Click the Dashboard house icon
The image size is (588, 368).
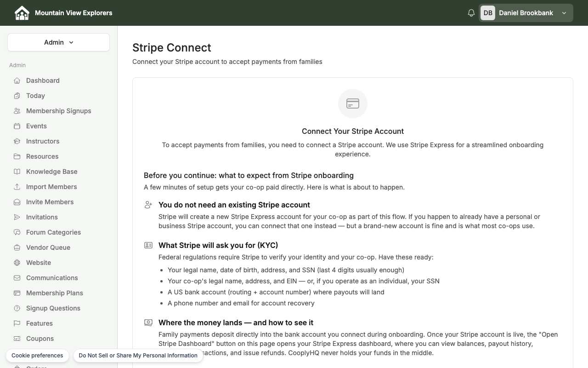(x=17, y=80)
